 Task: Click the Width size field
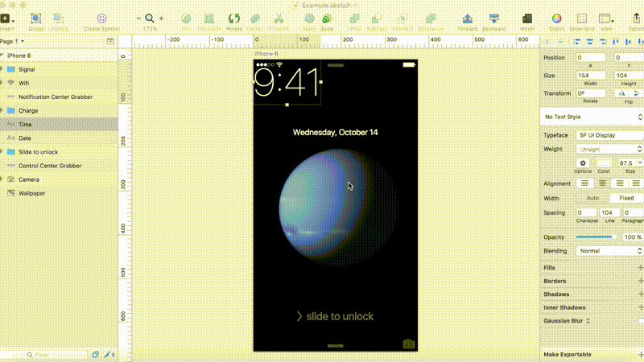coord(590,76)
